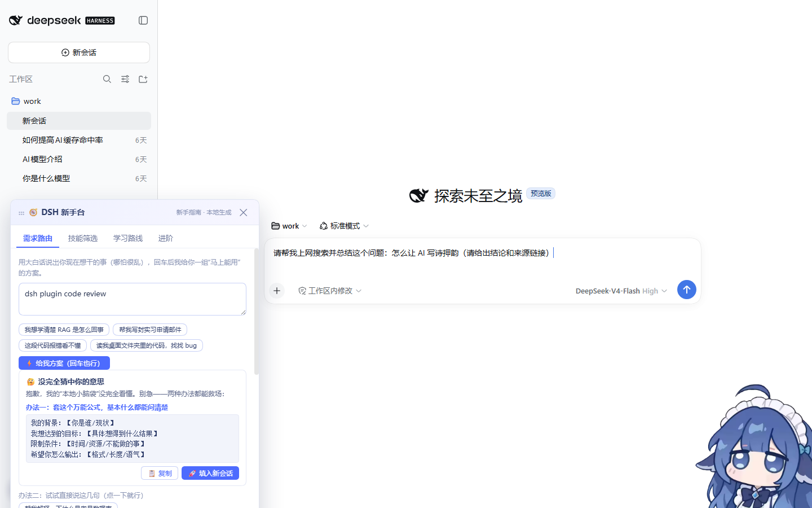
Task: Click template line 我的背景：【你是谁/现状】
Action: coord(73,423)
